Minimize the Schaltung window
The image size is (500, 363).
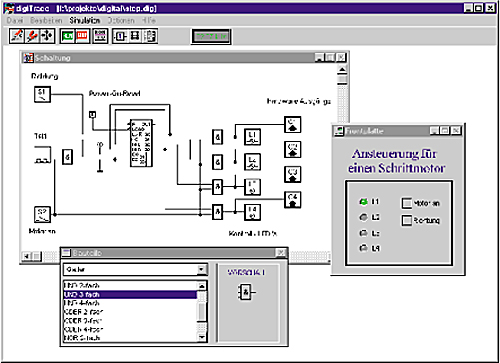click(x=319, y=58)
